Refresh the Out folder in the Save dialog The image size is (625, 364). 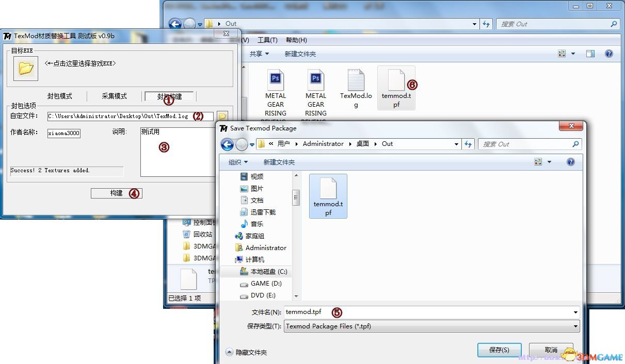pos(468,144)
